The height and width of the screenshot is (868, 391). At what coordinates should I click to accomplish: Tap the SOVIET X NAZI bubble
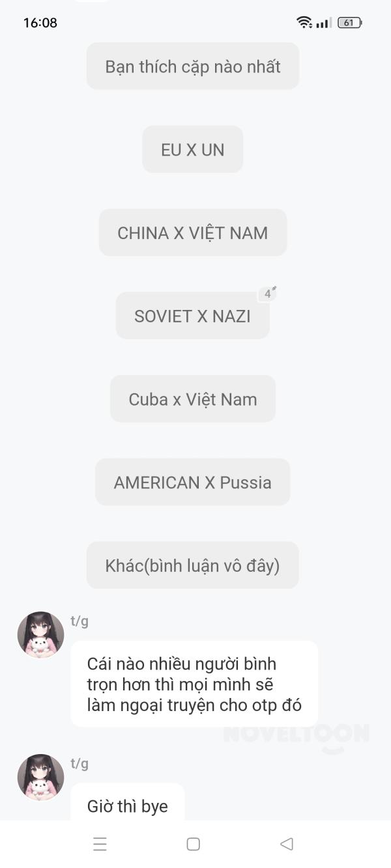click(x=193, y=316)
